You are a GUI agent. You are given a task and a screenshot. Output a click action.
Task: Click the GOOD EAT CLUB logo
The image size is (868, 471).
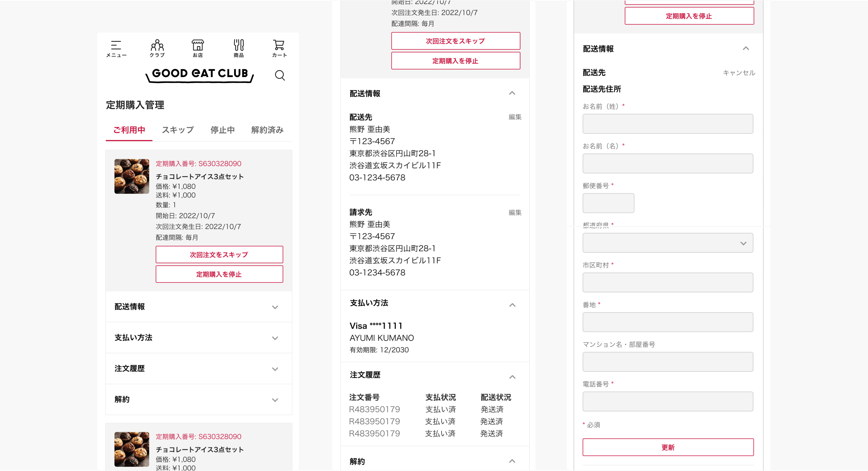(200, 74)
